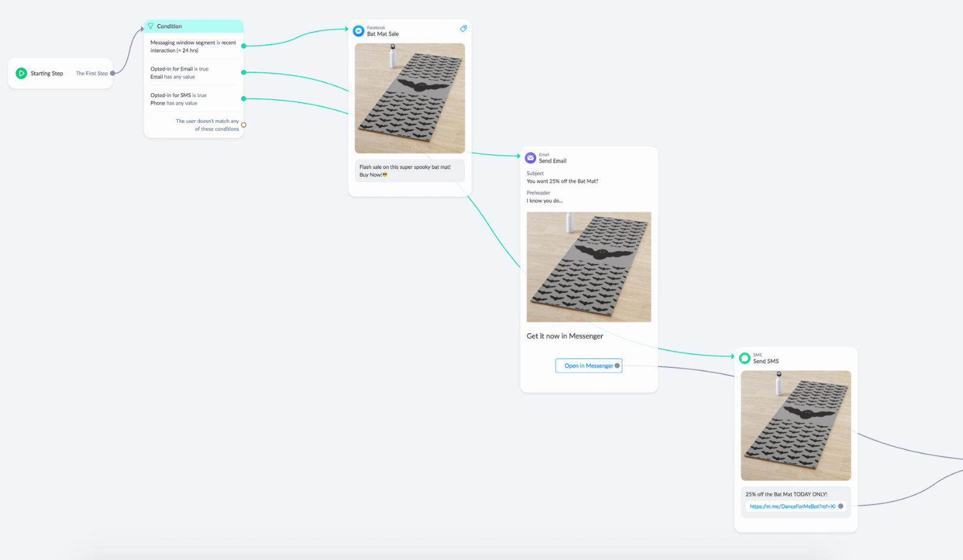Viewport: 963px width, 560px height.
Task: Click the Open in Messenger button connector dot
Action: pyautogui.click(x=617, y=366)
